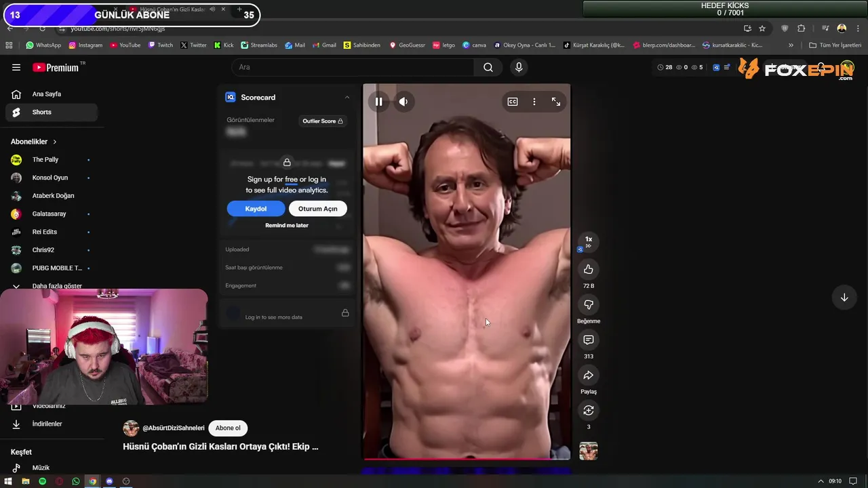Viewport: 868px width, 488px height.
Task: Open Sahibinden bookmark
Action: tap(362, 45)
